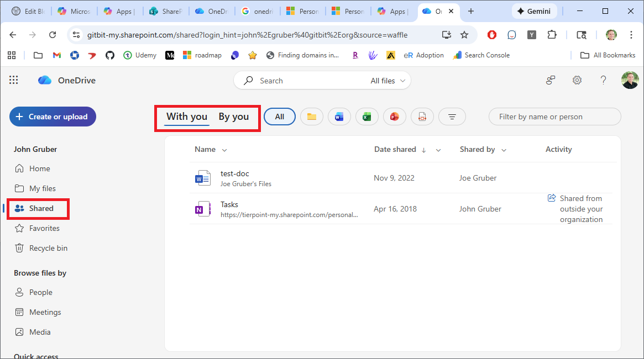Filter by Excel workbooks
This screenshot has width=644, height=359.
coord(366,117)
